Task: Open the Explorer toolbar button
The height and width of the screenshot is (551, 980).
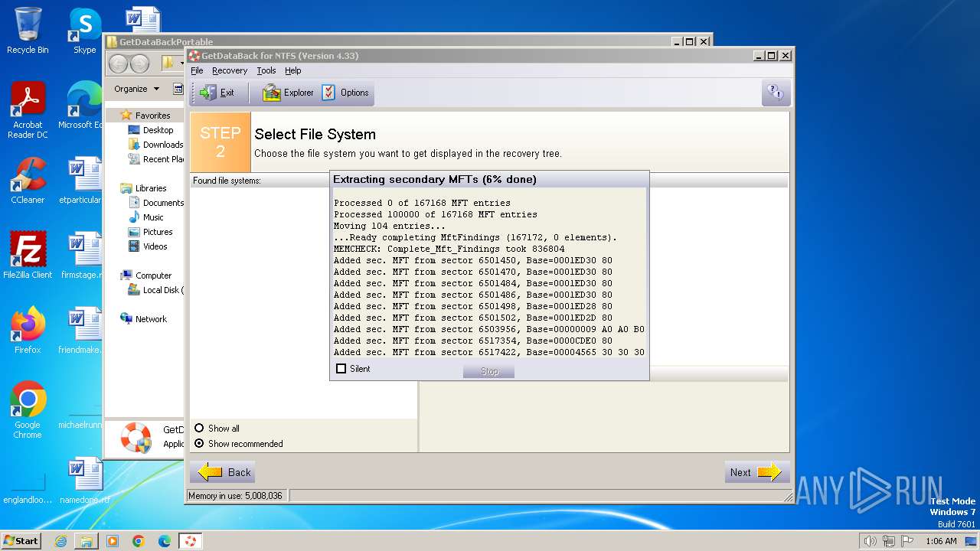Action: (288, 93)
